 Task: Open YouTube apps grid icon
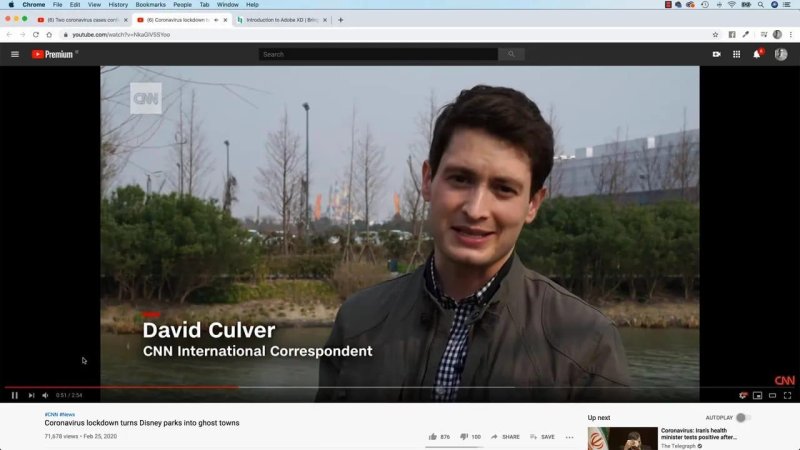point(736,54)
